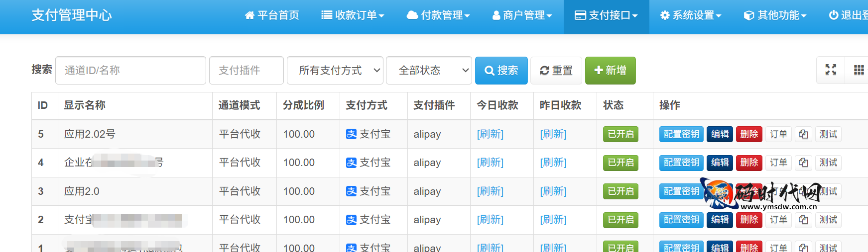Click 测试 for 应用2.02号 row
The width and height of the screenshot is (868, 252).
828,134
